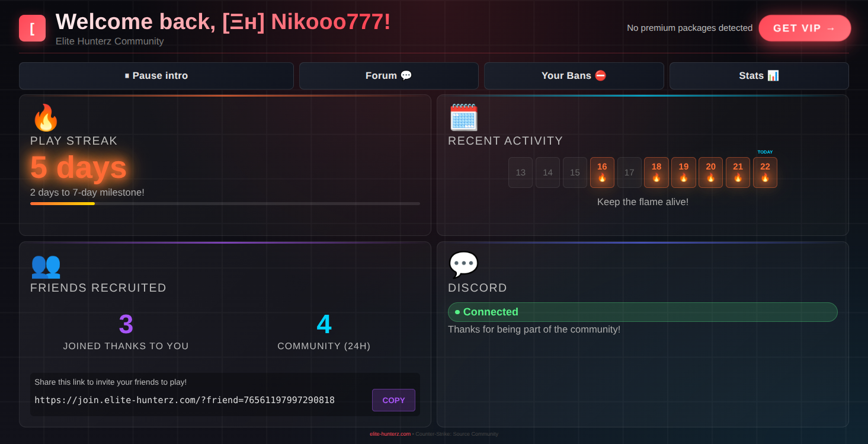This screenshot has height=444, width=868.
Task: Click the red bracket logo avatar
Action: 32,28
